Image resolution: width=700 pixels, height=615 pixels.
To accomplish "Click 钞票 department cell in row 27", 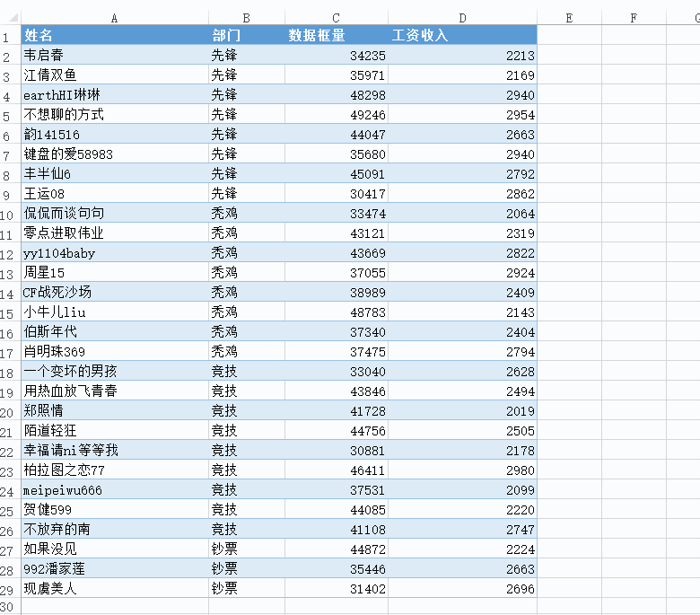I will coord(247,548).
